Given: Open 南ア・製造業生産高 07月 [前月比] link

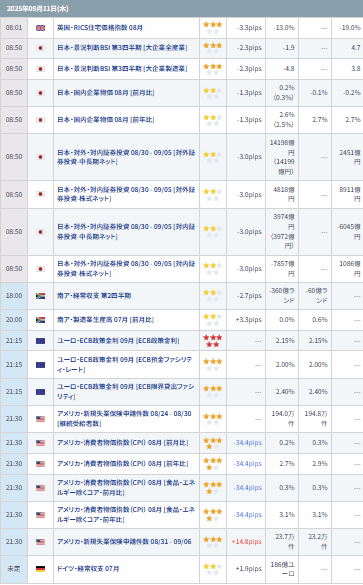Looking at the screenshot, I should click(x=105, y=320).
